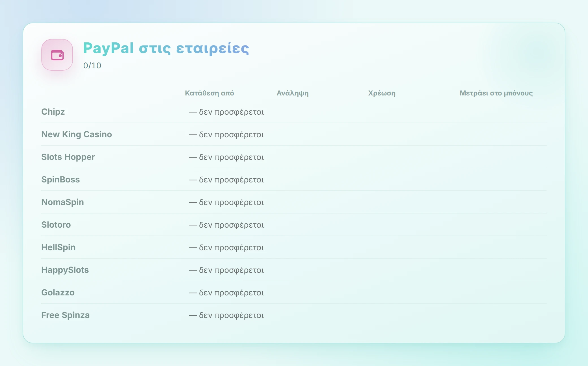Select the Golazzo row name

(58, 293)
